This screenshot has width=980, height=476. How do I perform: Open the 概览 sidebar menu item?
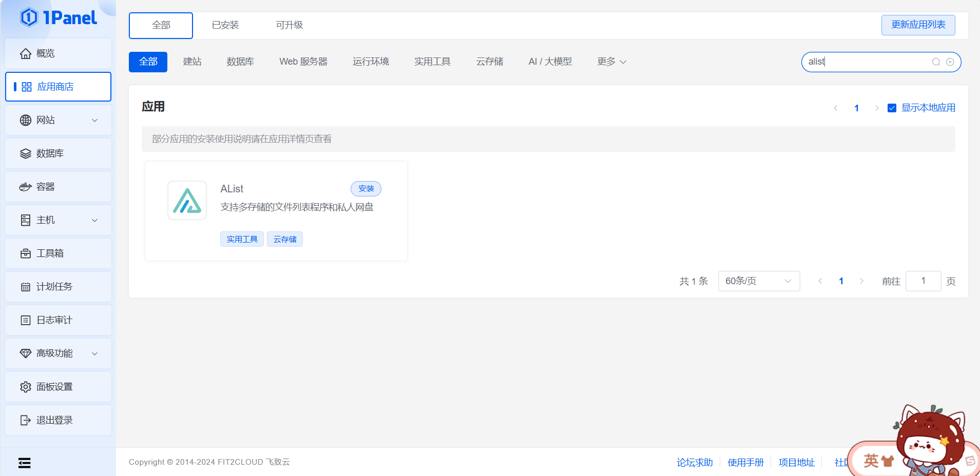(x=58, y=53)
